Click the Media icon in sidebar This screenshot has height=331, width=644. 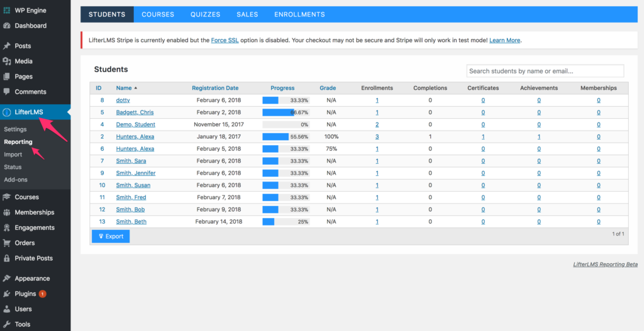coord(6,61)
